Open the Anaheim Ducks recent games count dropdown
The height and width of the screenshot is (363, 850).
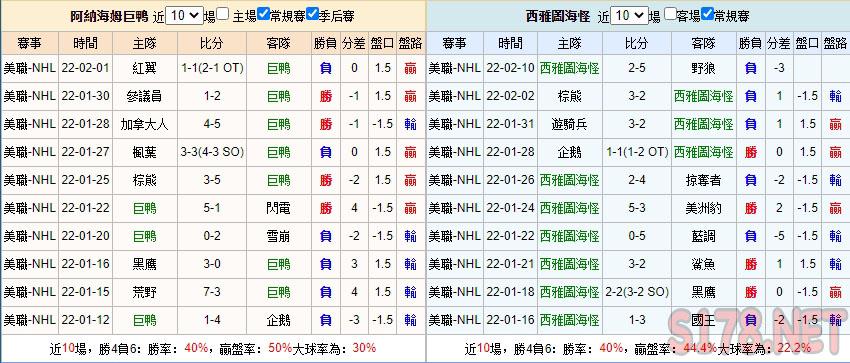184,16
